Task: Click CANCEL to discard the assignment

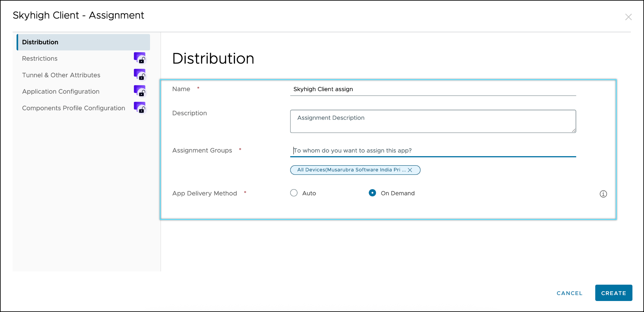Action: (x=569, y=293)
